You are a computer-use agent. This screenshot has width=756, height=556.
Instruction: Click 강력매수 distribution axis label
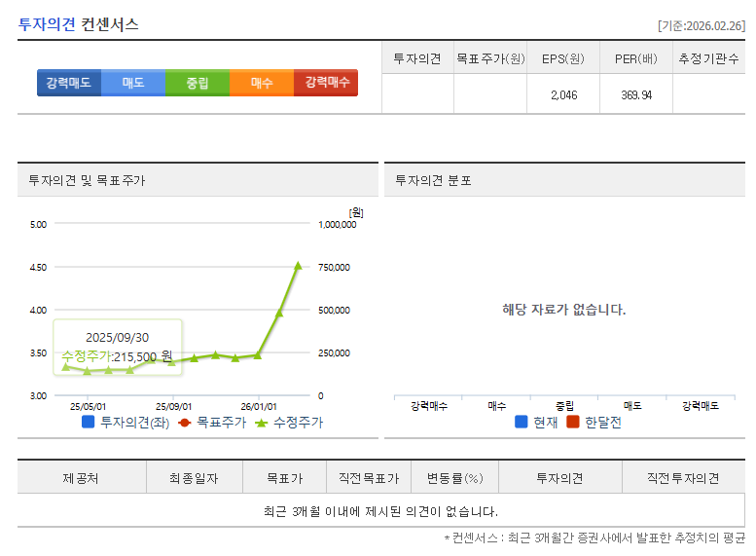click(x=429, y=406)
